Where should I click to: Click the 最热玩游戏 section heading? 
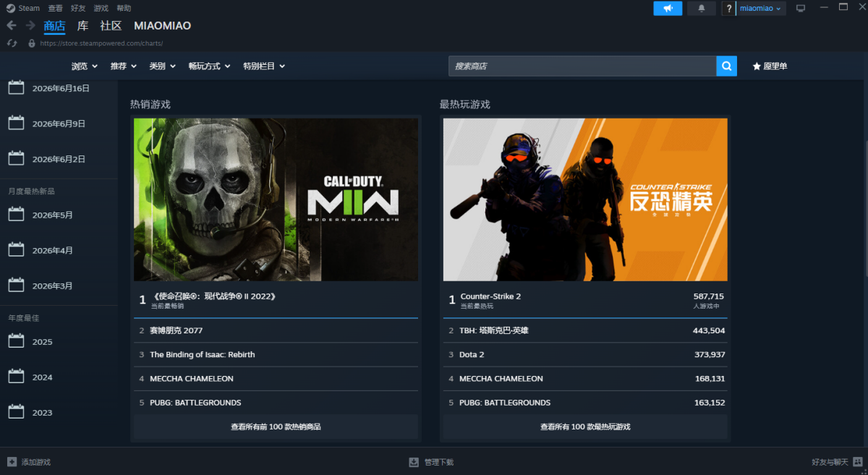[x=465, y=104]
